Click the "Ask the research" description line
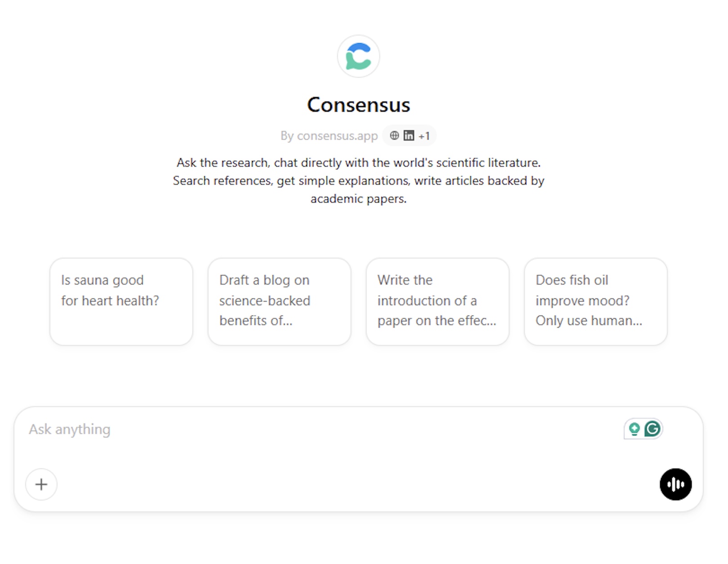Image resolution: width=728 pixels, height=564 pixels. [x=358, y=162]
